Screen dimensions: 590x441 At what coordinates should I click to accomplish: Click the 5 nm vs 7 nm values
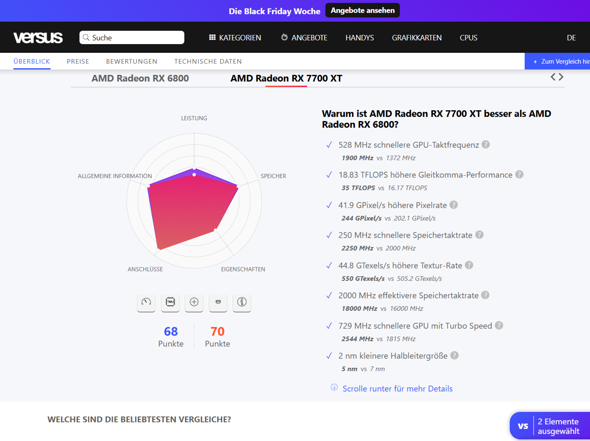(x=363, y=369)
